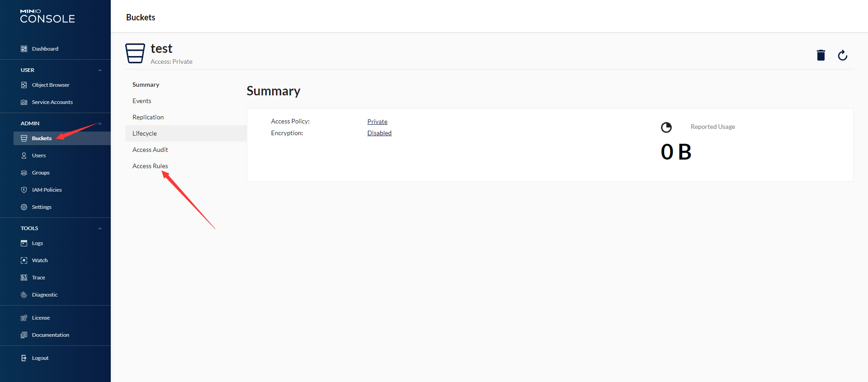868x382 pixels.
Task: Open the Events tab
Action: pos(186,101)
